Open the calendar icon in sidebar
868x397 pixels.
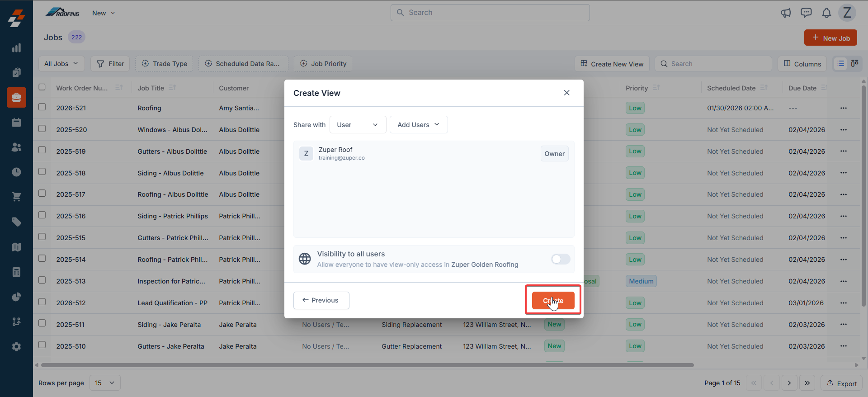click(x=16, y=123)
